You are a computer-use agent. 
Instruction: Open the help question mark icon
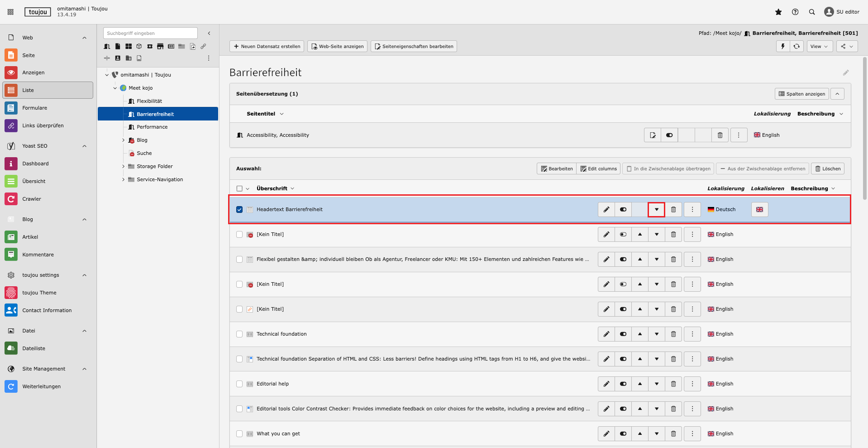click(795, 12)
